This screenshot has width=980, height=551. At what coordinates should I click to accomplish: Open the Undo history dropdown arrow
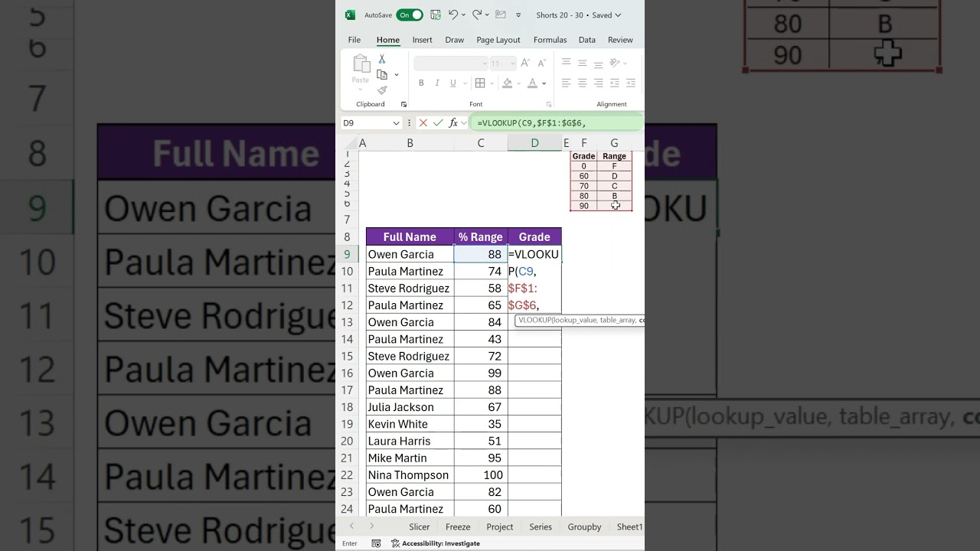coord(463,15)
